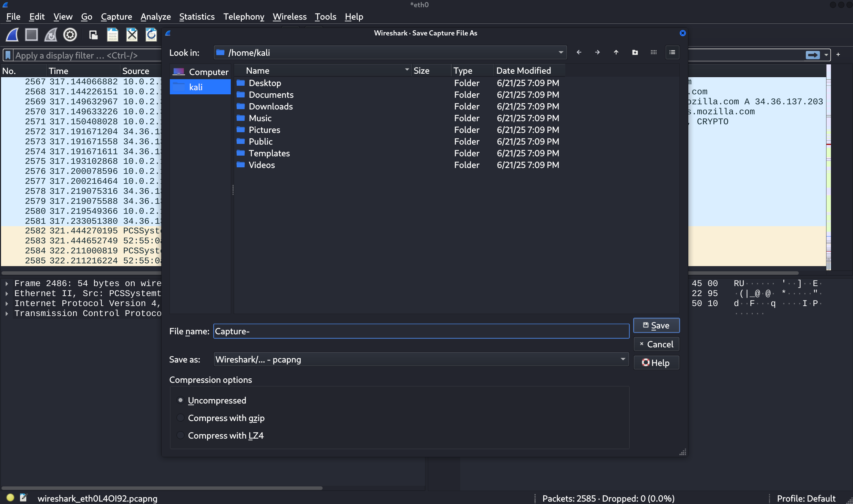Apply the display filter arrow button

tap(813, 55)
